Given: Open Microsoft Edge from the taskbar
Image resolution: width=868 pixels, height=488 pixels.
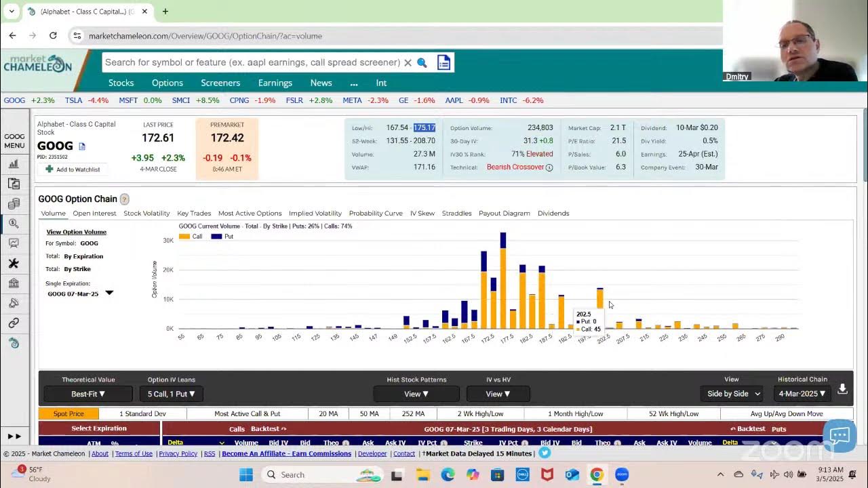Looking at the screenshot, I should (x=448, y=474).
